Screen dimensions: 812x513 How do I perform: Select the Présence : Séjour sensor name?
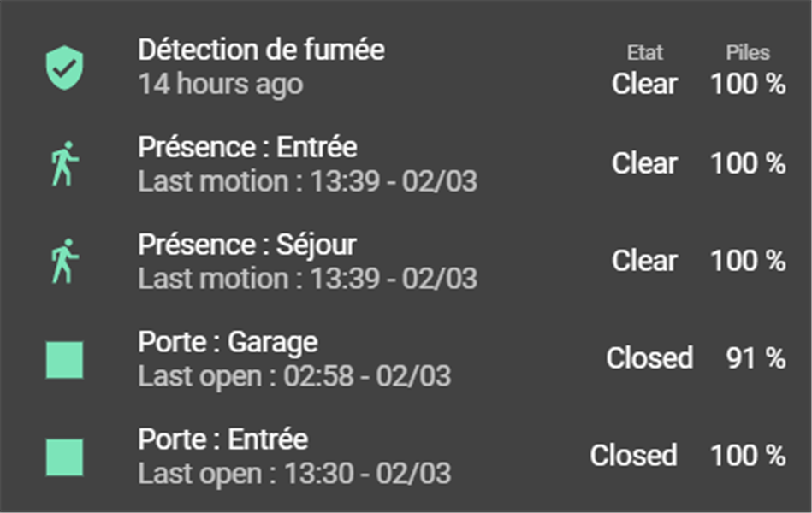click(x=247, y=245)
